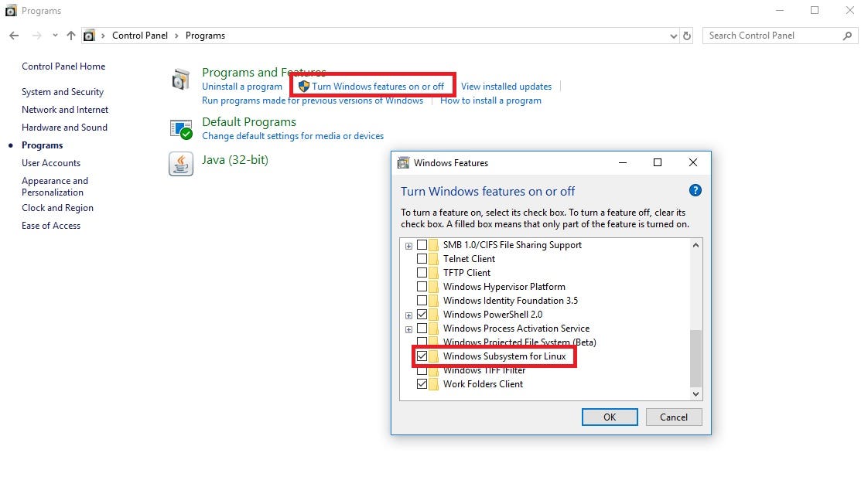Image resolution: width=868 pixels, height=487 pixels.
Task: Click the Programs and Features icon
Action: (x=180, y=80)
